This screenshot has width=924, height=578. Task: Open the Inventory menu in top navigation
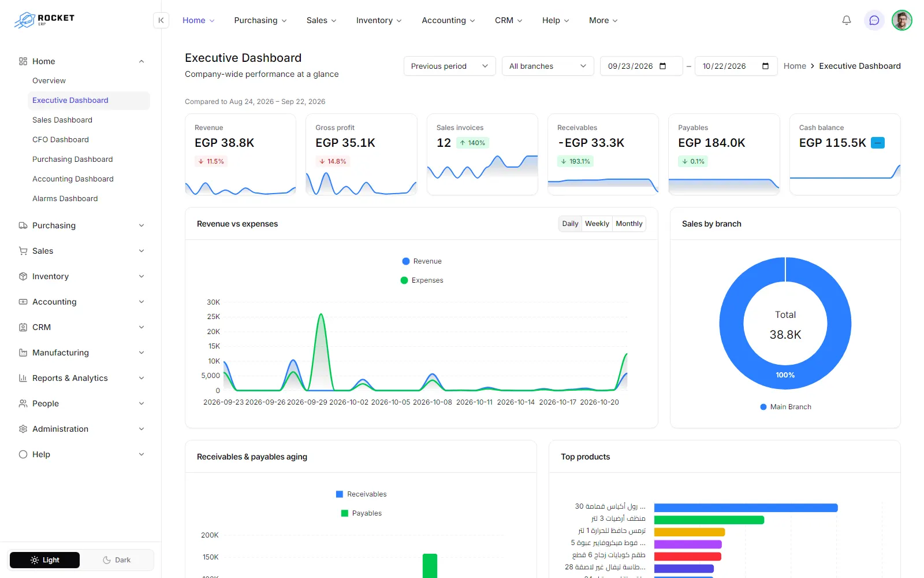pyautogui.click(x=379, y=20)
